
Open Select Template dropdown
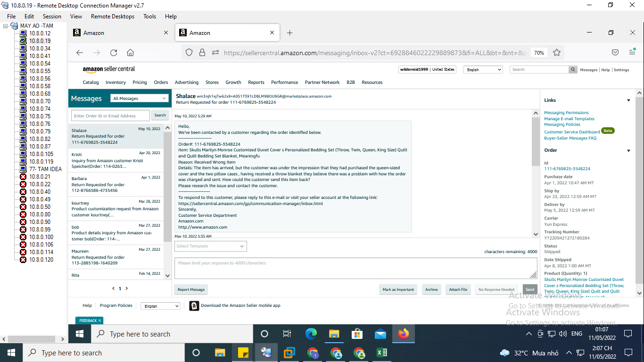211,246
